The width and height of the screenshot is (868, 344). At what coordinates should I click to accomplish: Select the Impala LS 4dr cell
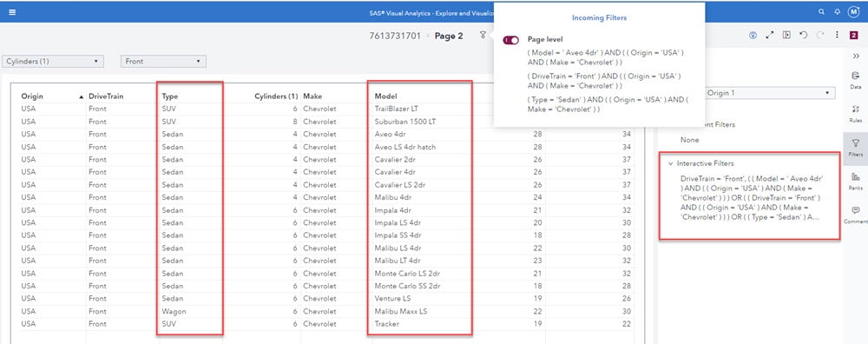398,222
